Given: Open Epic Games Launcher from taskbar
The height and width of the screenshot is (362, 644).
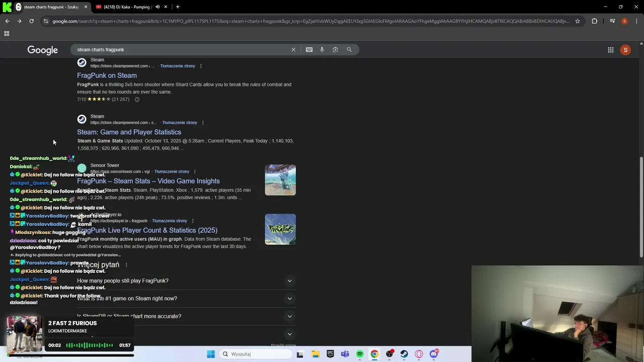Looking at the screenshot, I should click(x=330, y=354).
